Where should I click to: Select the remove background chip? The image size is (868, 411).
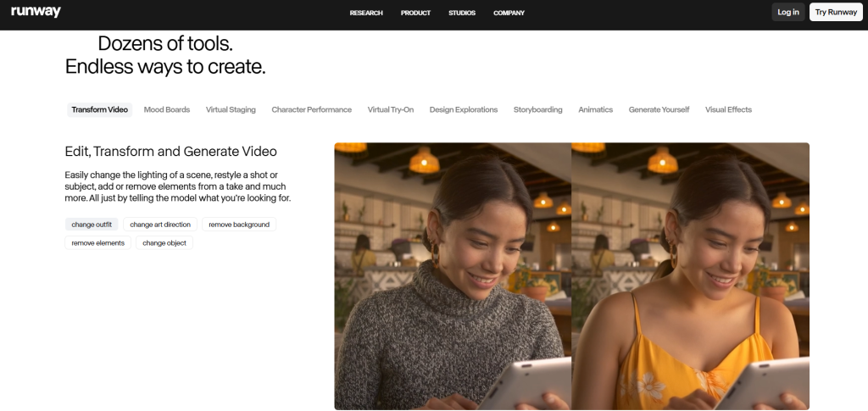click(239, 225)
